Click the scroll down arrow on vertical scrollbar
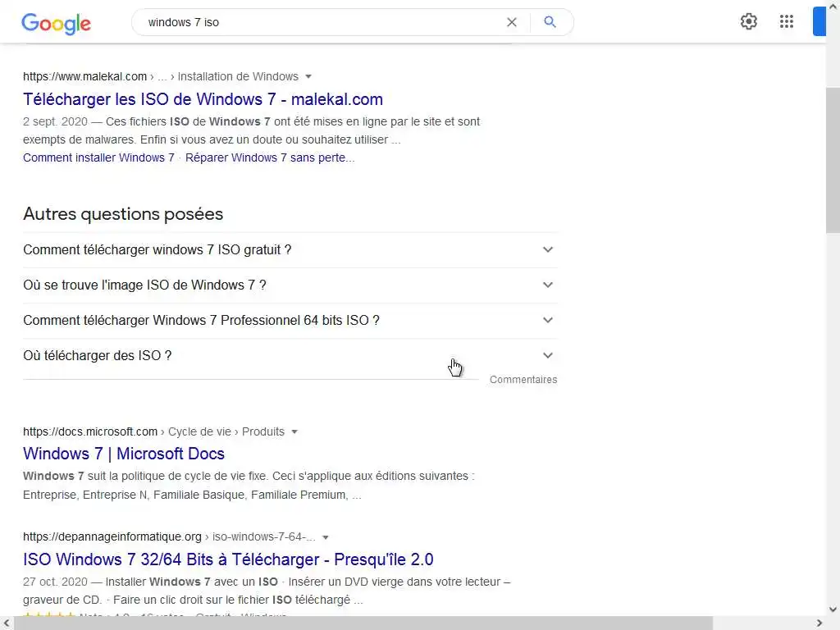The width and height of the screenshot is (840, 630). [833, 609]
